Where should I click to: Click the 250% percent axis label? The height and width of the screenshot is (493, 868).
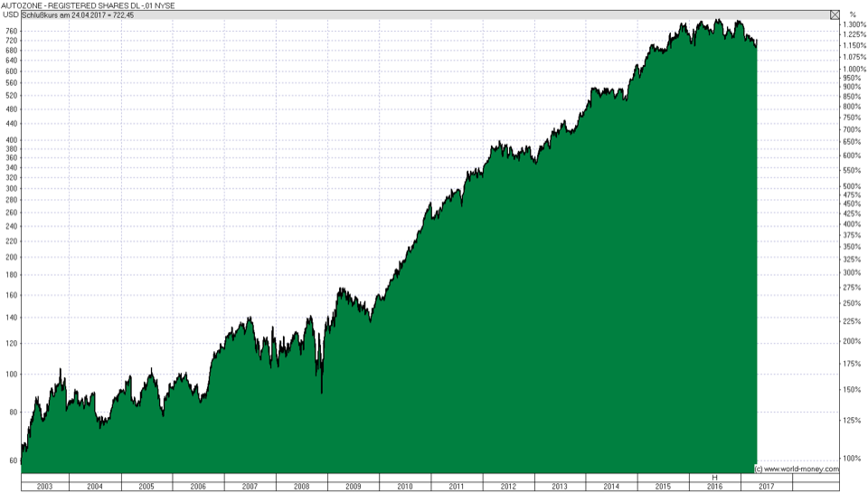[x=852, y=304]
